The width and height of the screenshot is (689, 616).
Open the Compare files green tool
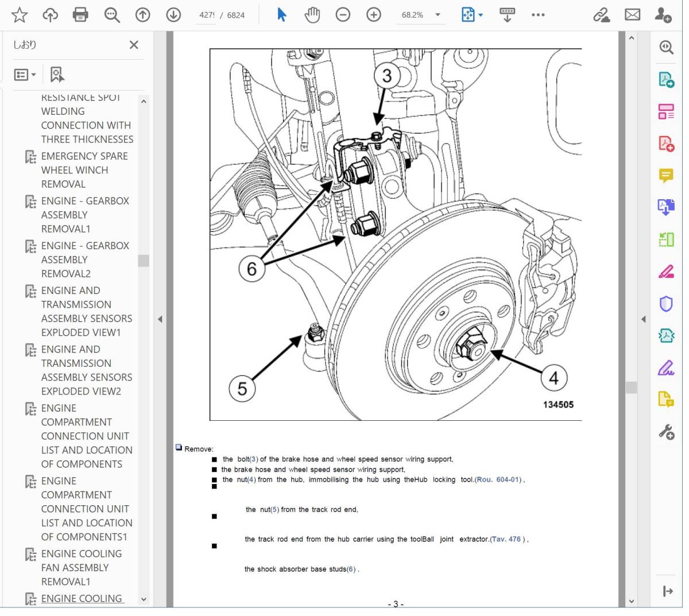666,239
